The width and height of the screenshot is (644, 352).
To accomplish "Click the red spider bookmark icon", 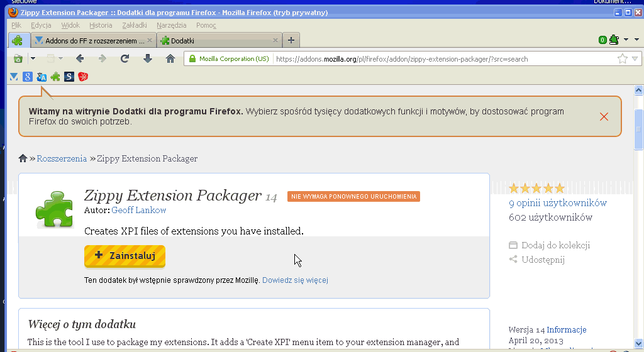I will pyautogui.click(x=83, y=77).
